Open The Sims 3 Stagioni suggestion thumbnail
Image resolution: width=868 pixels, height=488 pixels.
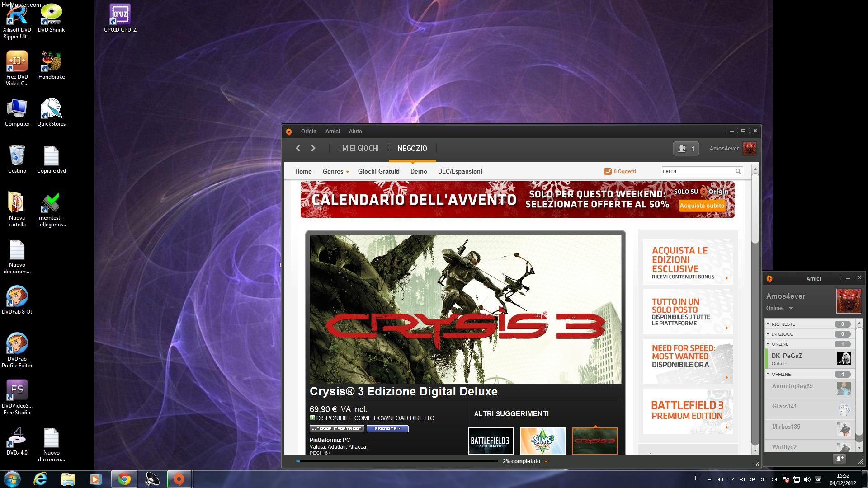tap(542, 441)
